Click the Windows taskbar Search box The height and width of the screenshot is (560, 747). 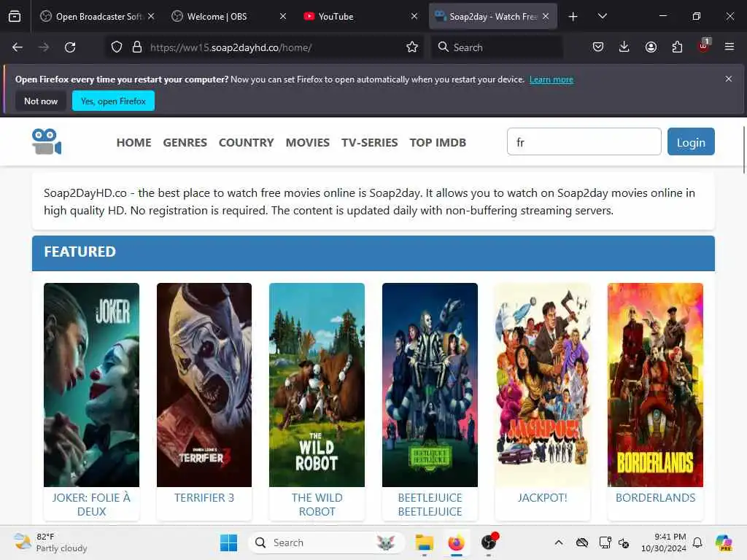click(x=327, y=542)
